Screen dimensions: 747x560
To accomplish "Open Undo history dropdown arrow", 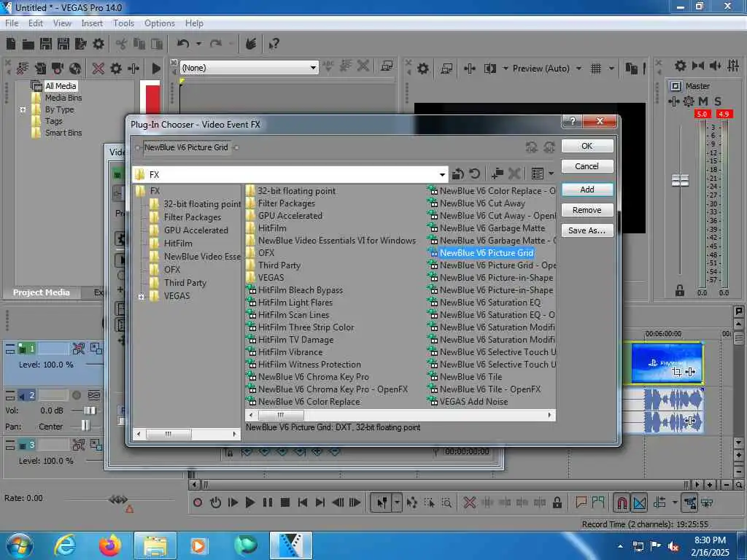I will click(x=198, y=44).
